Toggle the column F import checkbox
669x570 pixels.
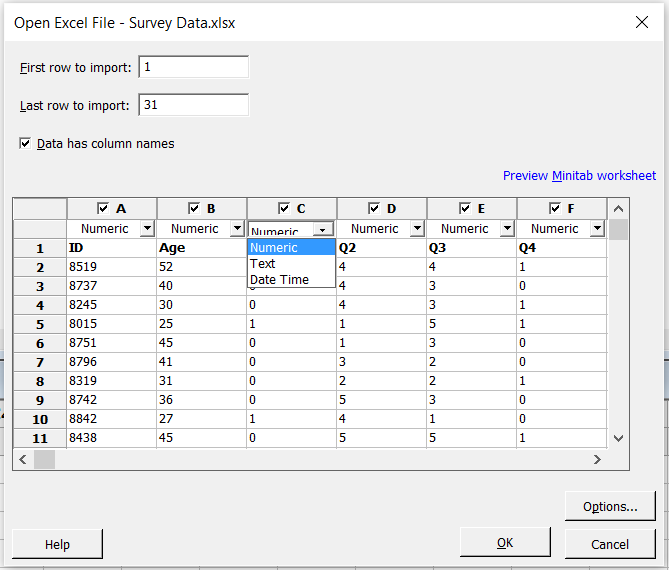[555, 209]
